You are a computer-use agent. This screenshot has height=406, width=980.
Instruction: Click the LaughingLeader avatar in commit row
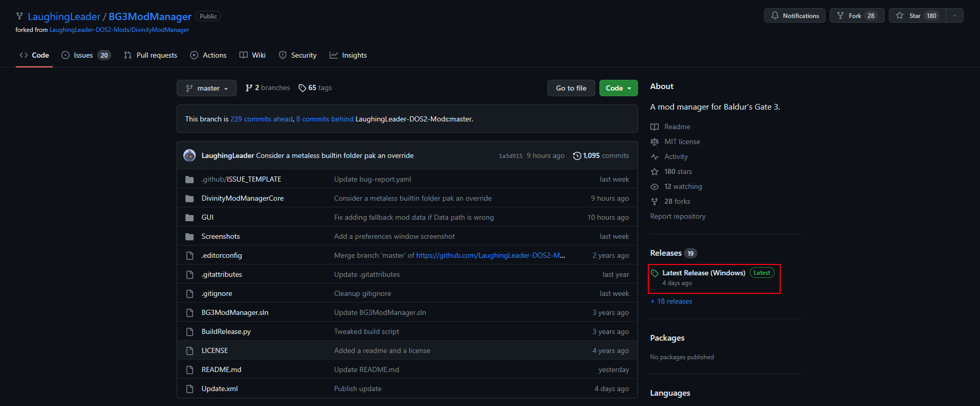point(190,155)
